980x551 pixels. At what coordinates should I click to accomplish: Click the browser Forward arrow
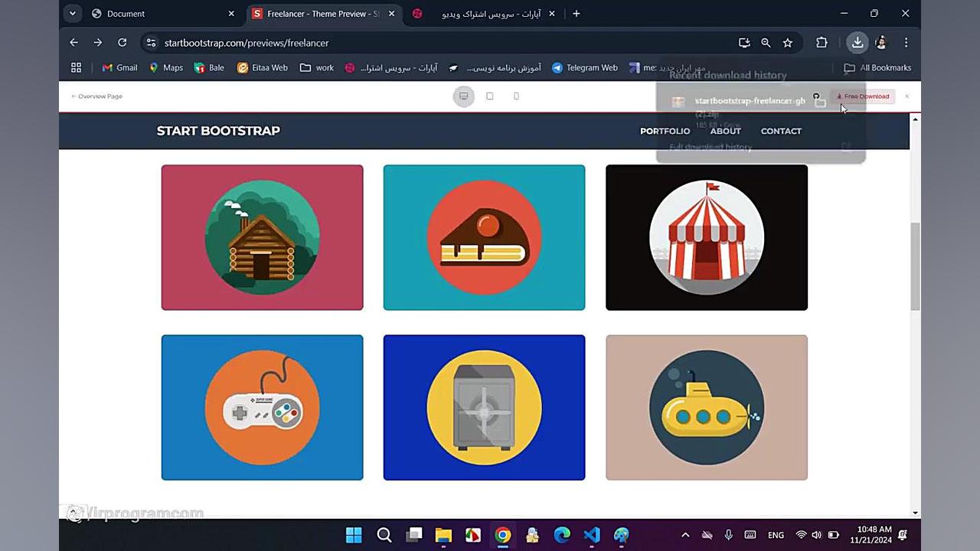[x=97, y=43]
